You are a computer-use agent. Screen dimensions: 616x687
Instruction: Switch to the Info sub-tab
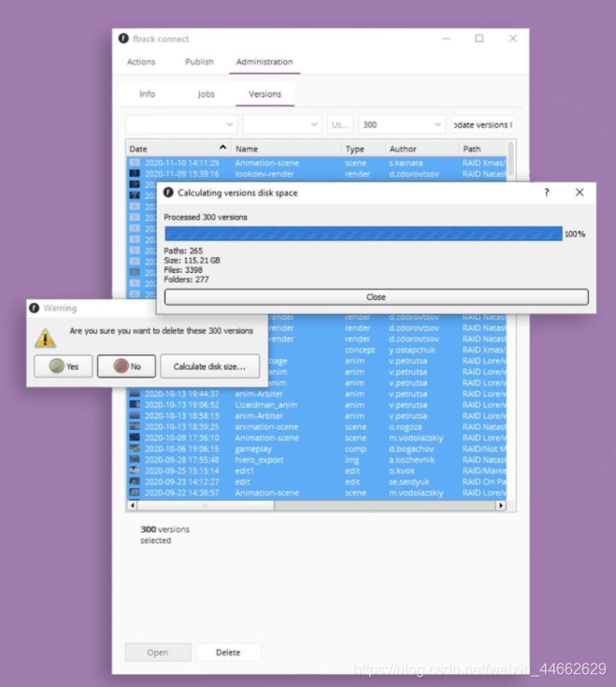pyautogui.click(x=147, y=93)
